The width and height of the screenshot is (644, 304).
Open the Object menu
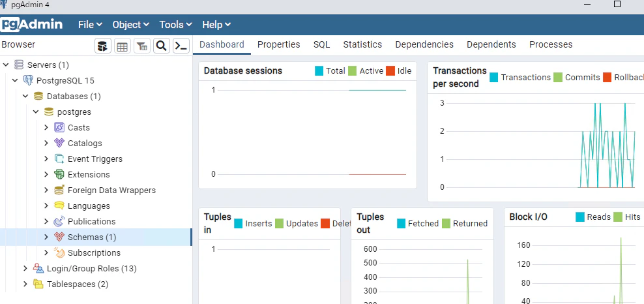131,25
